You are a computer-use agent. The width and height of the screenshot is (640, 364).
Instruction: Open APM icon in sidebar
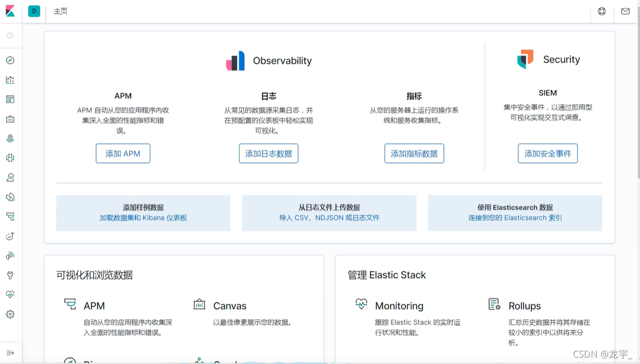pyautogui.click(x=10, y=217)
